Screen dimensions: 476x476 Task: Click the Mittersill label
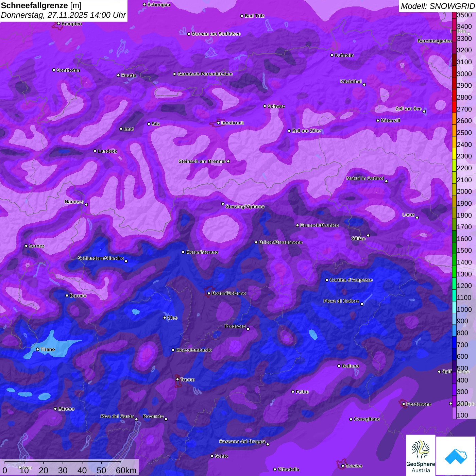[390, 120]
